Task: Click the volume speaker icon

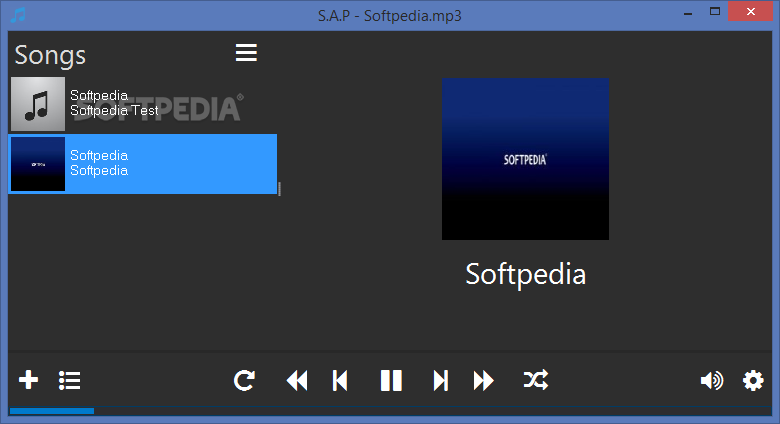Action: (x=712, y=381)
